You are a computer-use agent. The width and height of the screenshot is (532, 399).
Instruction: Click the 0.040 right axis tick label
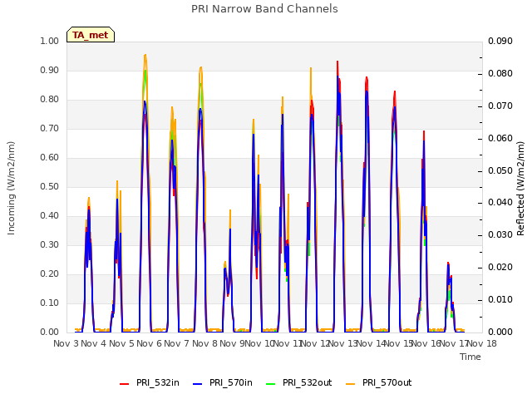500,203
